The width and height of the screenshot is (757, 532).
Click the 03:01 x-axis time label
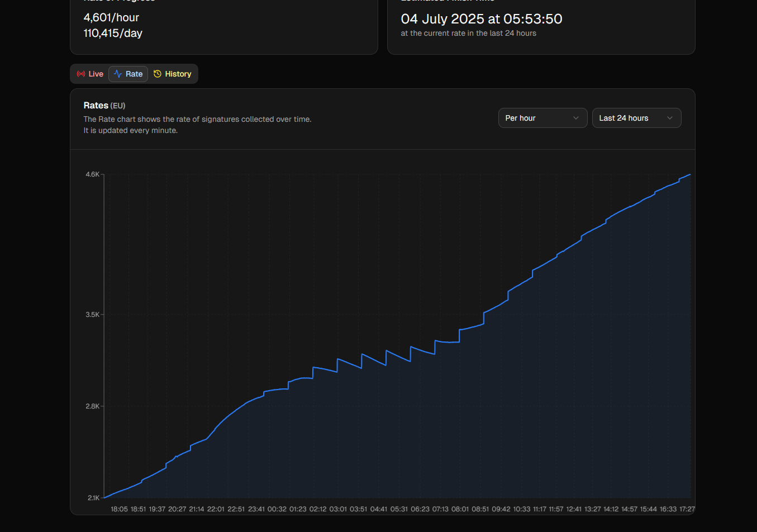[338, 509]
